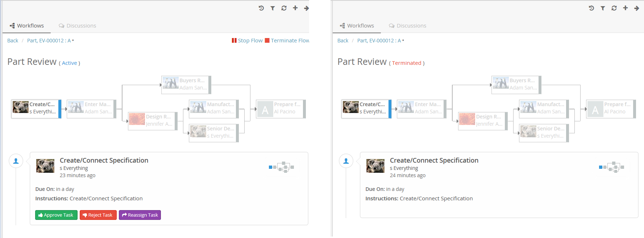Click the filter funnel icon in the left panel
The height and width of the screenshot is (238, 644).
point(273,8)
